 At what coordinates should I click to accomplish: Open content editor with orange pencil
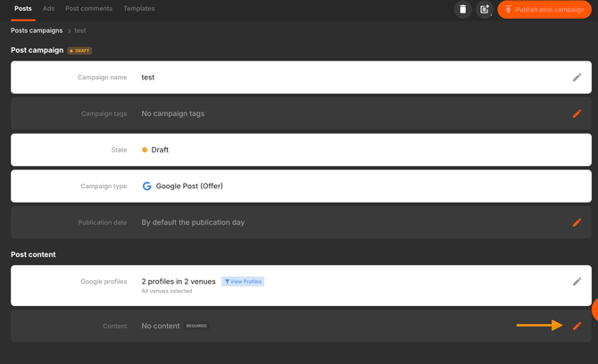[577, 326]
